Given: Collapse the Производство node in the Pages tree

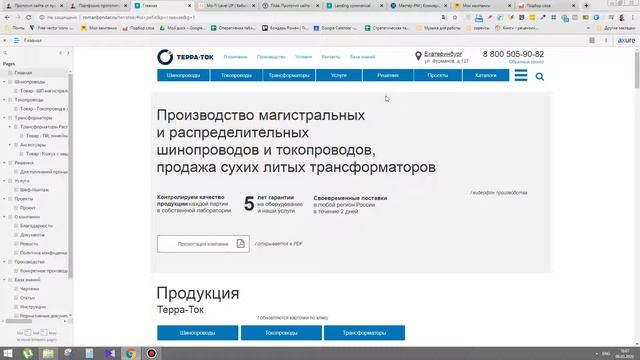Looking at the screenshot, I should 4,262.
